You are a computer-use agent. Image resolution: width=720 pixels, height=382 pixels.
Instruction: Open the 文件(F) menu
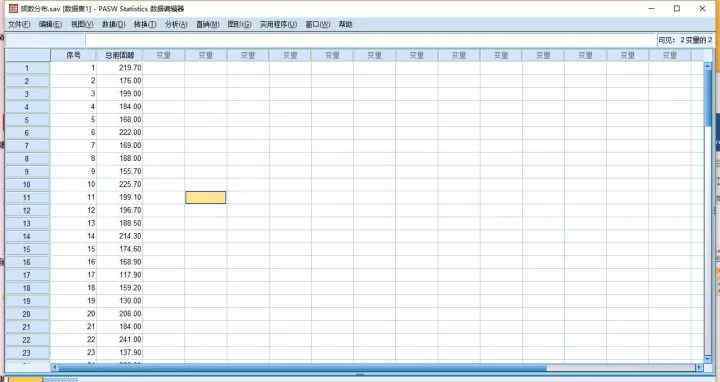19,24
